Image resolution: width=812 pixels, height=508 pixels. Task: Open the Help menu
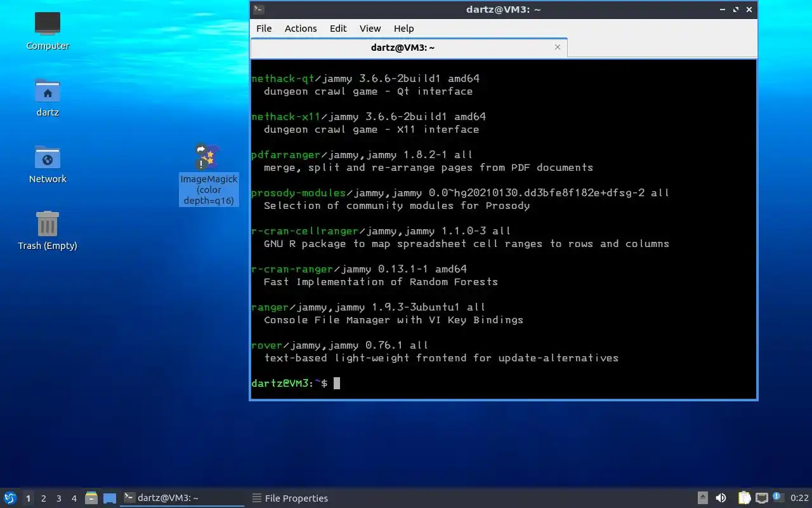403,29
